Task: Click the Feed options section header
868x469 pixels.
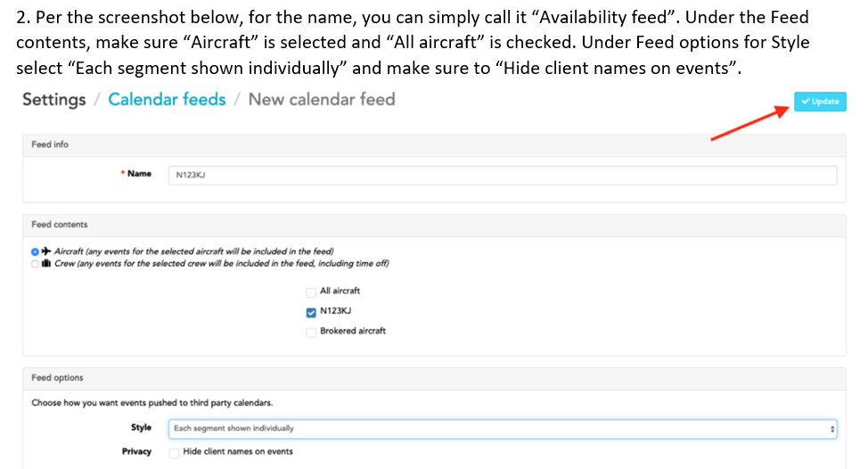Action: [x=57, y=378]
